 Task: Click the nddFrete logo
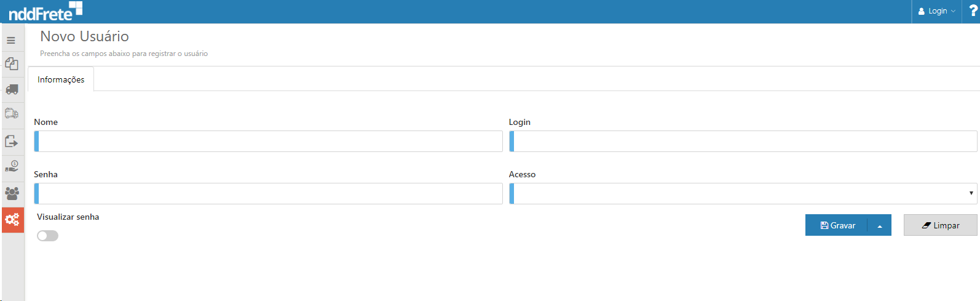45,11
